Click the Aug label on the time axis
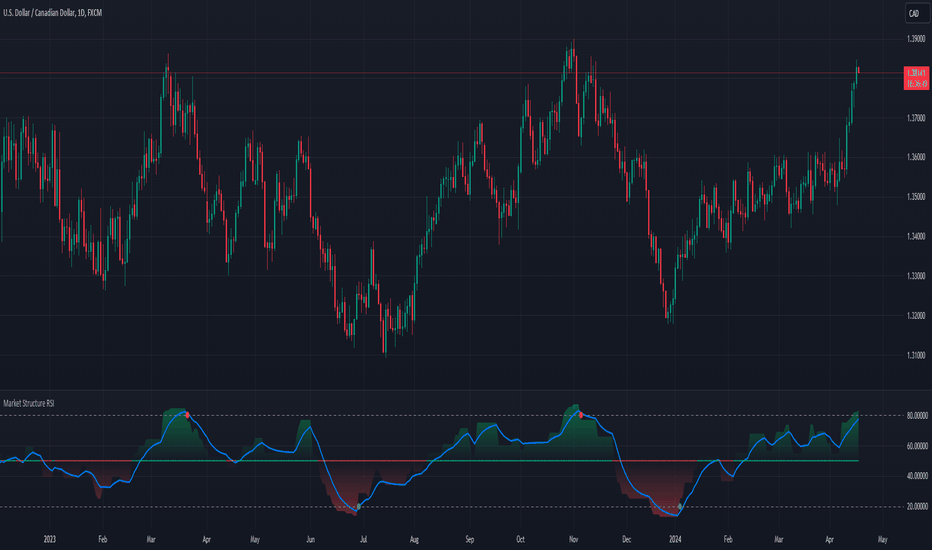 pos(414,539)
